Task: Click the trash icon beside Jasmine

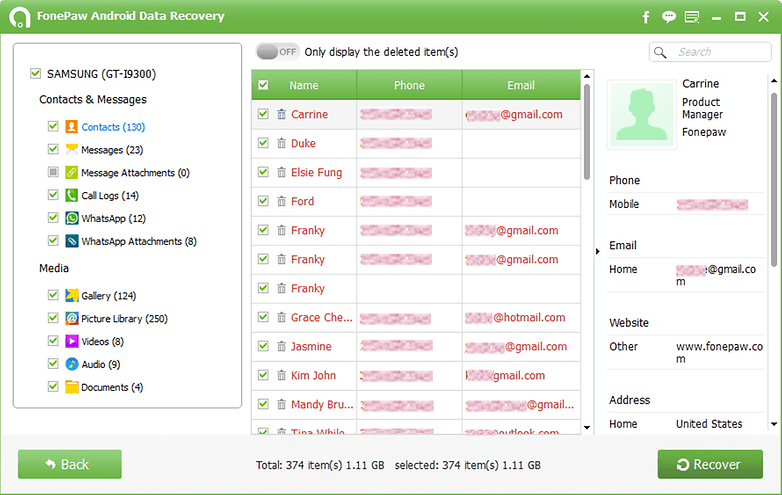Action: pyautogui.click(x=282, y=346)
